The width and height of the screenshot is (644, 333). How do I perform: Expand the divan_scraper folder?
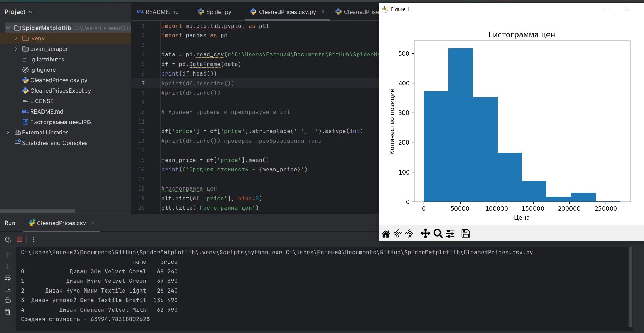(x=16, y=49)
